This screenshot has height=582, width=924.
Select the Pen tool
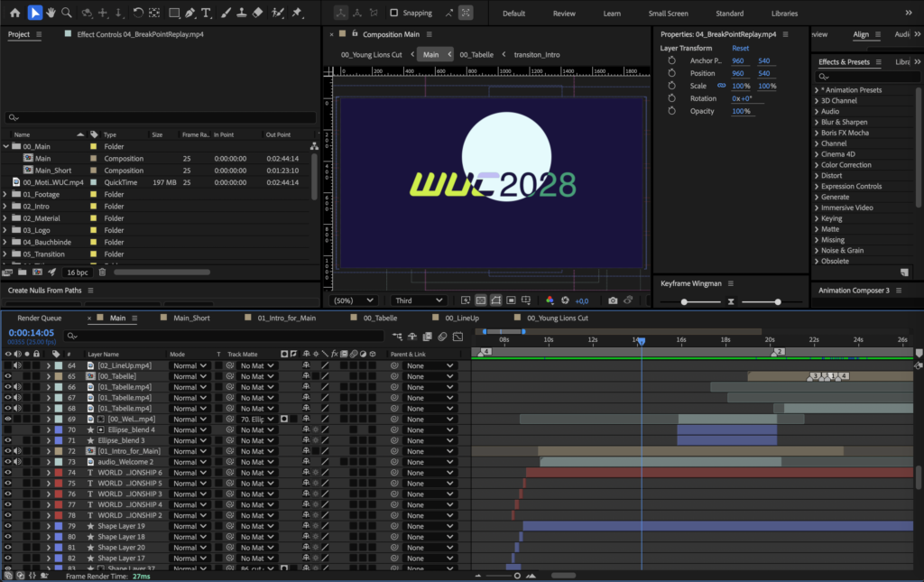(189, 13)
